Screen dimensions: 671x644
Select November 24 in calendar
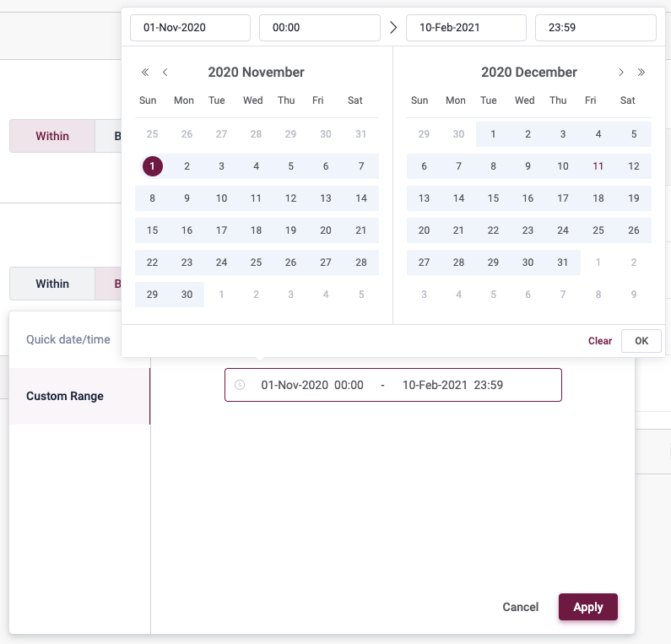tap(221, 262)
